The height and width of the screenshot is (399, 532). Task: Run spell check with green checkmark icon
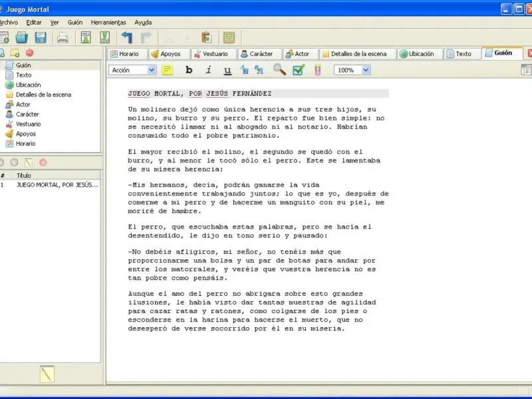click(299, 70)
